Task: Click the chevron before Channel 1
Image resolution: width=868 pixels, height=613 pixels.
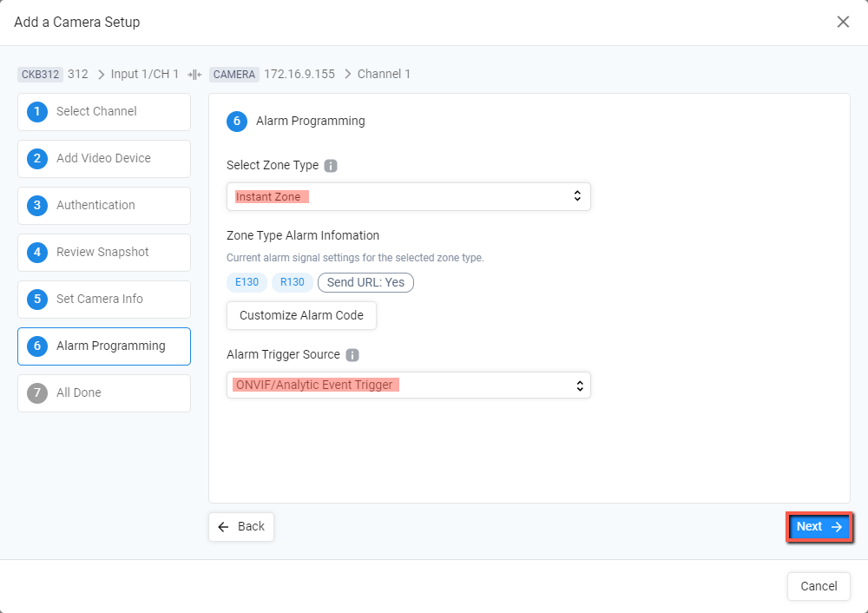Action: point(348,75)
